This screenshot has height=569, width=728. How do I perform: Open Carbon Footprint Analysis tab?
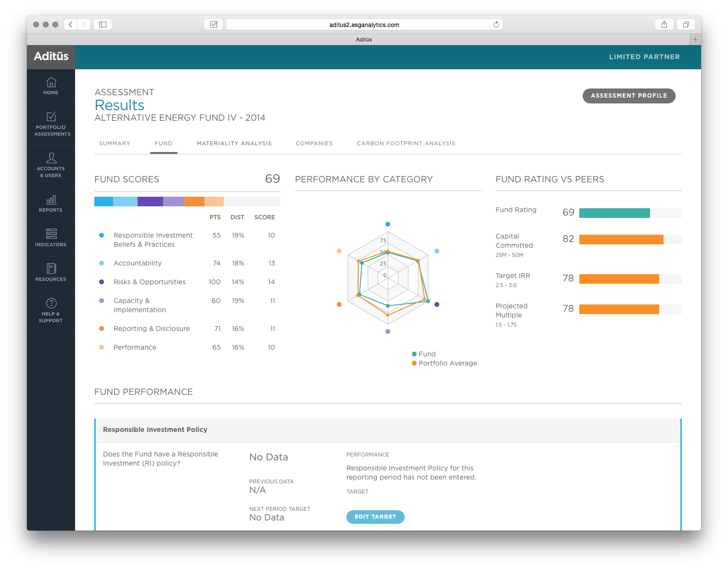coord(406,143)
